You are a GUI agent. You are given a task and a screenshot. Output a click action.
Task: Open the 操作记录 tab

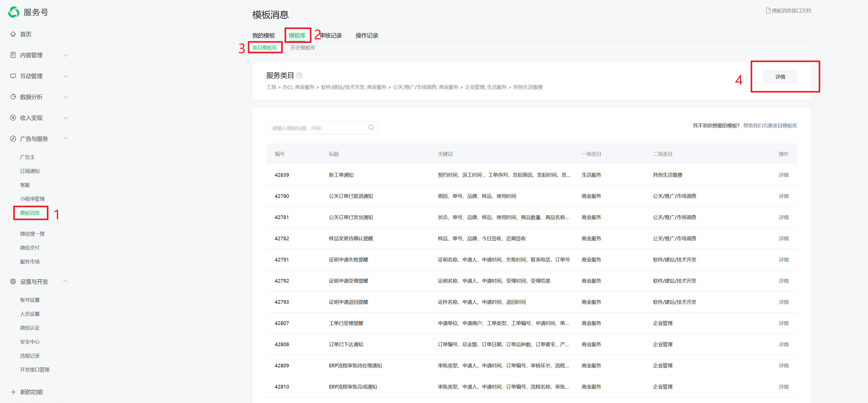pyautogui.click(x=366, y=35)
